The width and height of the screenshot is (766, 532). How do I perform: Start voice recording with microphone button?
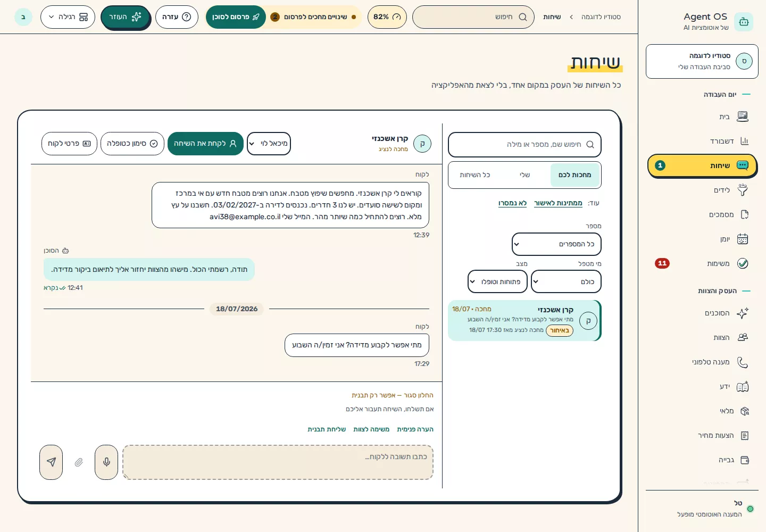[106, 462]
